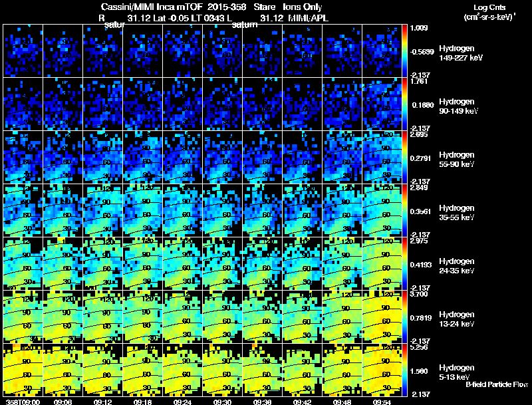Click the '5.256' colorbar maximum value
The height and width of the screenshot is (405, 532).
419,347
